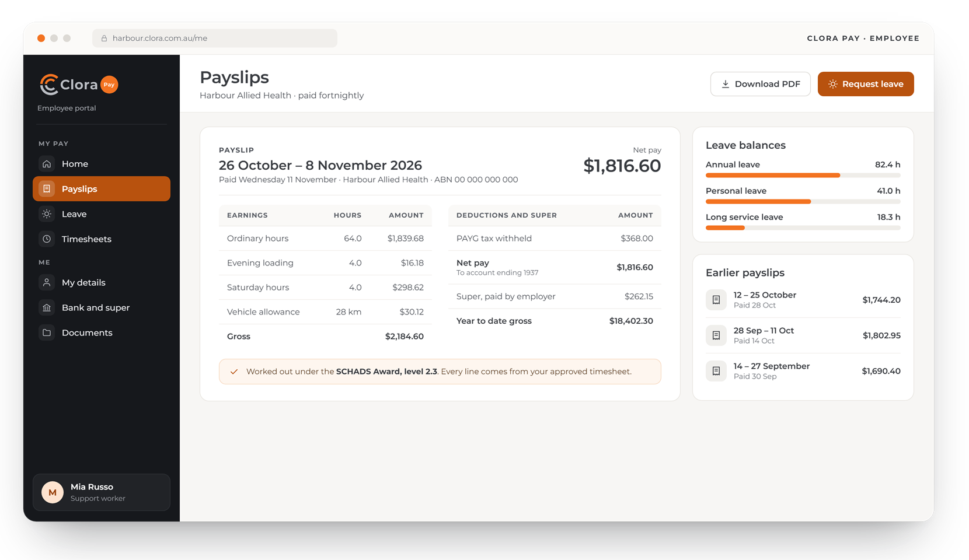Click the PAYG tax withheld $368.00 value

pos(637,239)
